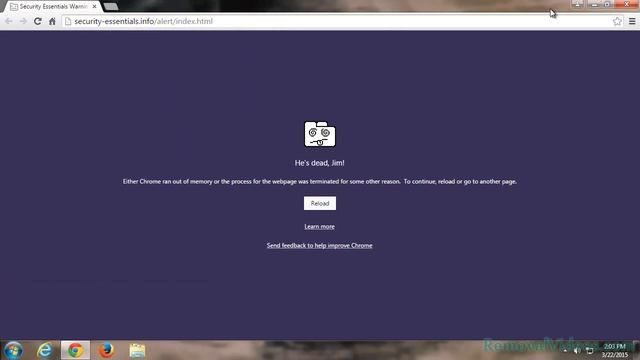Switch to Google Chrome in the taskbar
This screenshot has width=640, height=360.
pyautogui.click(x=75, y=350)
